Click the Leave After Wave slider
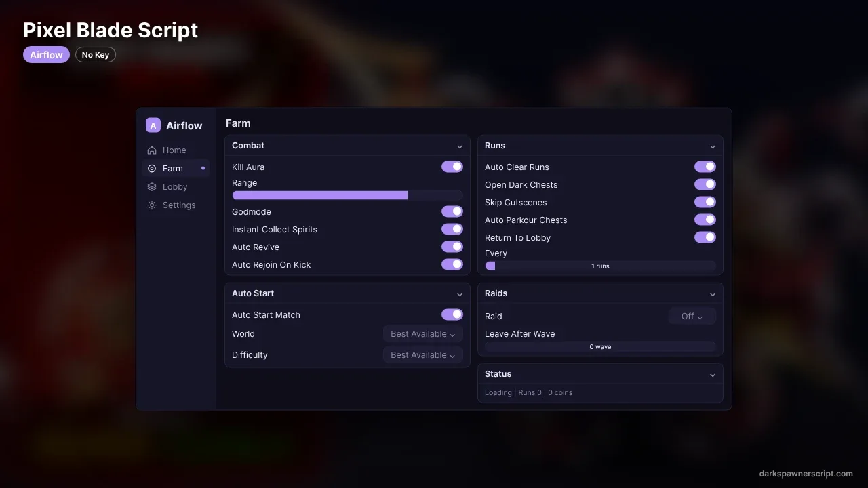 coord(600,346)
